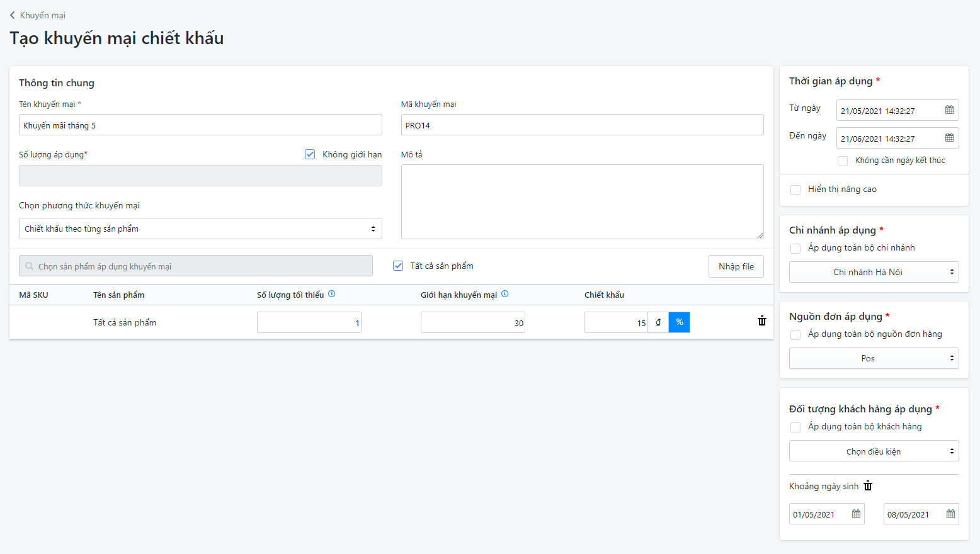This screenshot has width=980, height=554.
Task: Open calendar for birthday end date 08/05/2021
Action: 950,514
